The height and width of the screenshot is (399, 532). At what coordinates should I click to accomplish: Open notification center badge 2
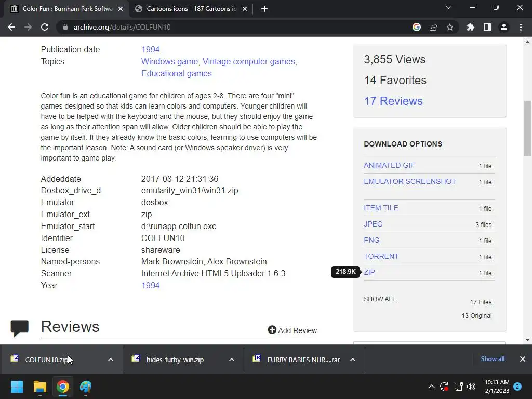(x=517, y=387)
